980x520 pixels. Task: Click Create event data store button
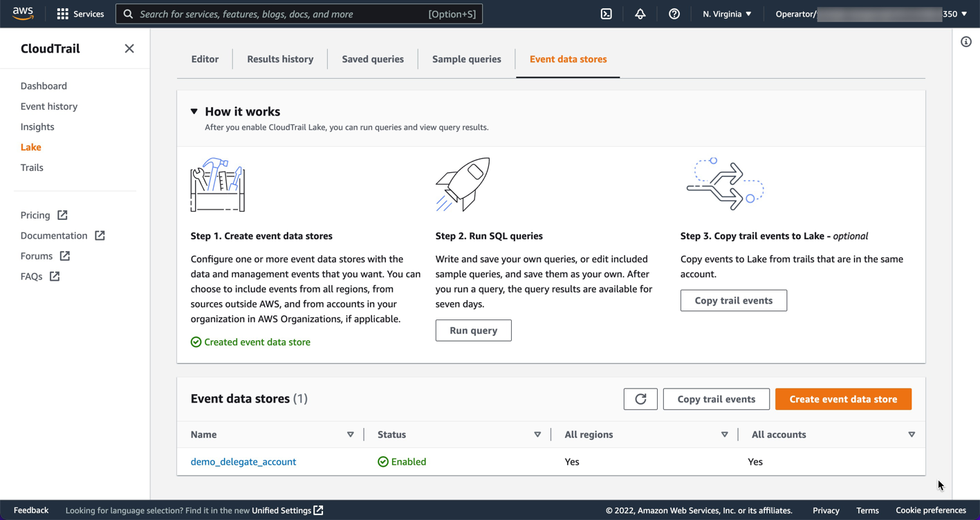844,399
